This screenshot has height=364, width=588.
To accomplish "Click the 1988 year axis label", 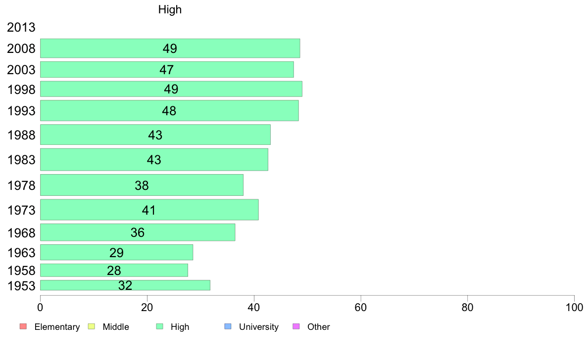I will tap(21, 135).
